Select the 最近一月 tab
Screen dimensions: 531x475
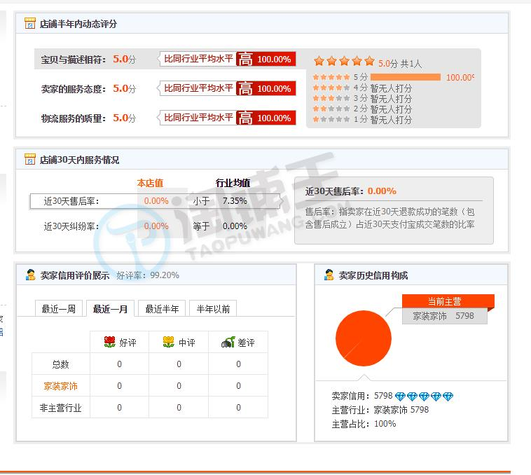tap(110, 308)
